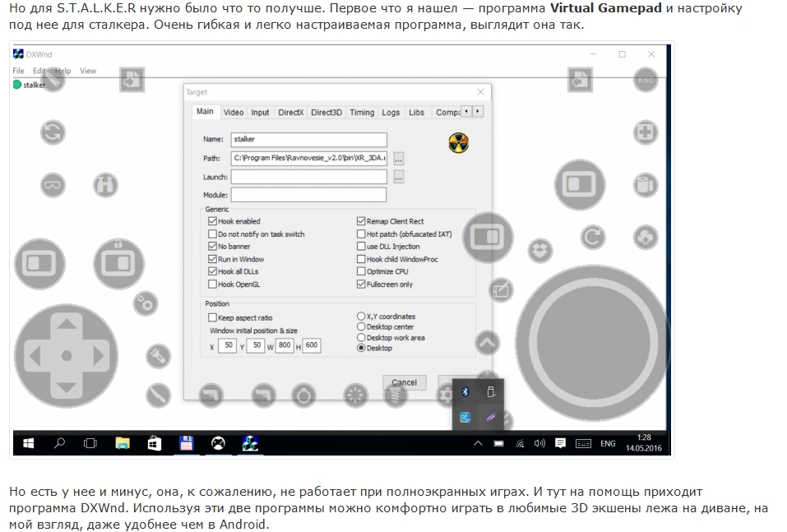This screenshot has height=532, width=787.
Task: Tap the bandage gamepad button near Edit menu
Action: point(53,80)
